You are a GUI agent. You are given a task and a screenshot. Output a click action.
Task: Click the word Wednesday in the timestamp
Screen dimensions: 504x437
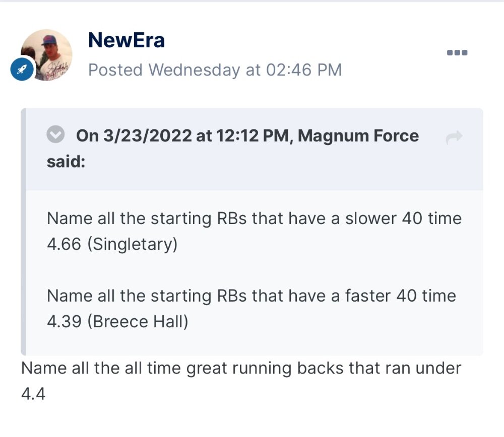[x=194, y=70]
